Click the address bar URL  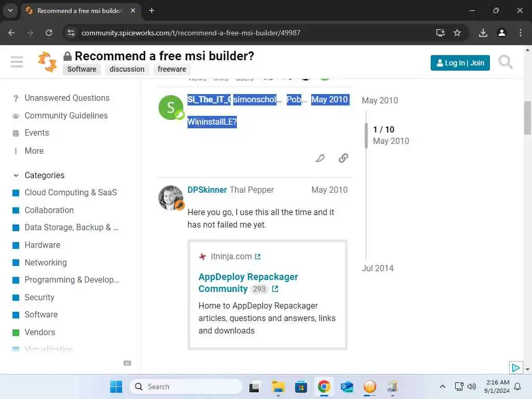tap(191, 33)
